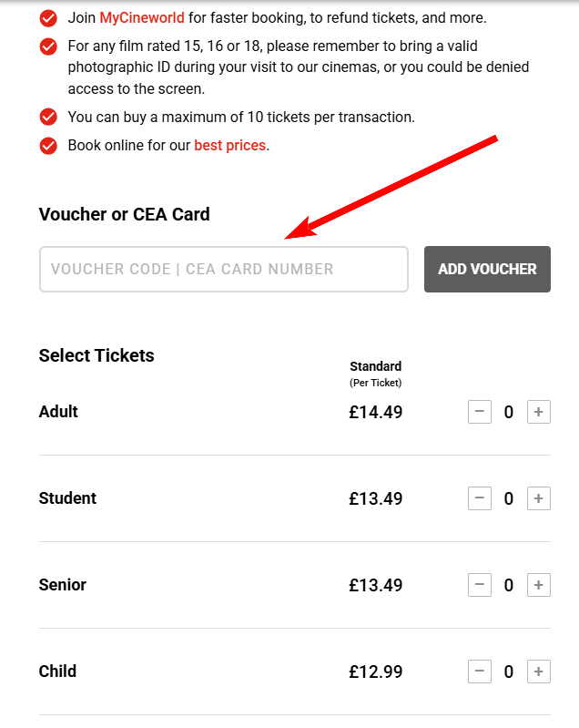The height and width of the screenshot is (728, 579).
Task: Increase Adult ticket quantity with plus
Action: [538, 412]
